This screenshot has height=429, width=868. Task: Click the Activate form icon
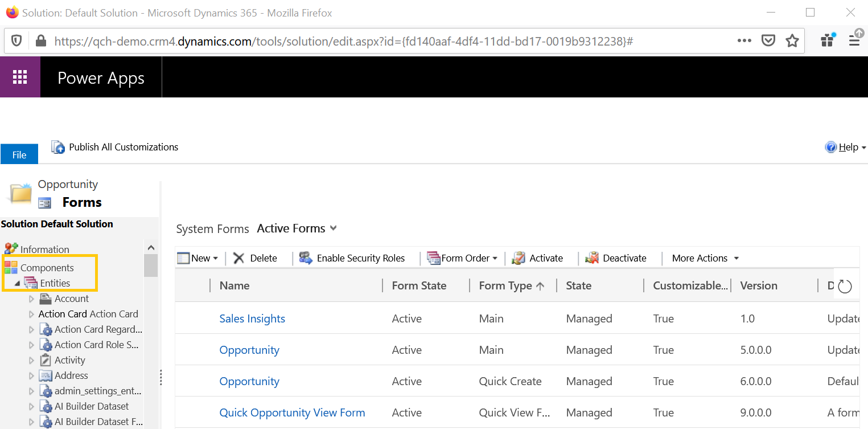point(518,258)
